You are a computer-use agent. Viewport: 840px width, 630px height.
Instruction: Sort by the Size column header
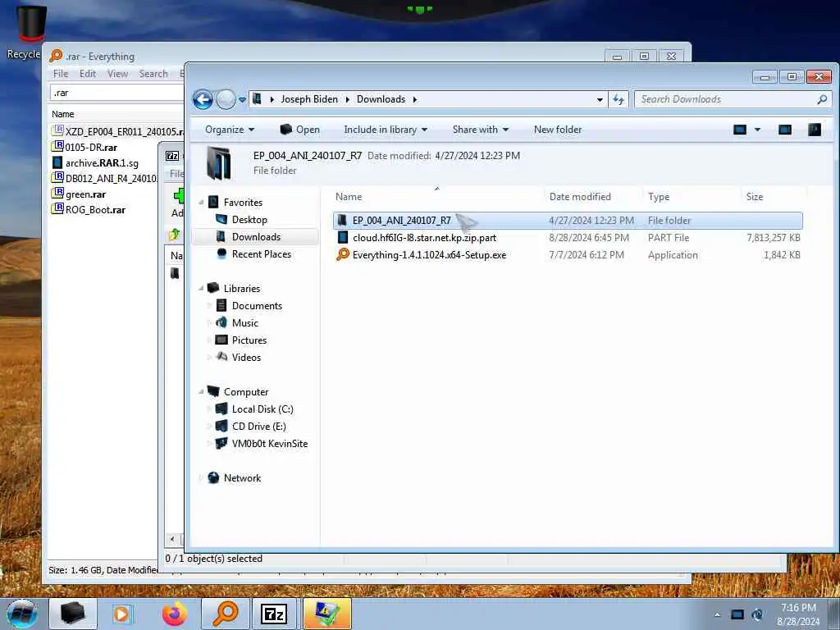click(x=755, y=197)
